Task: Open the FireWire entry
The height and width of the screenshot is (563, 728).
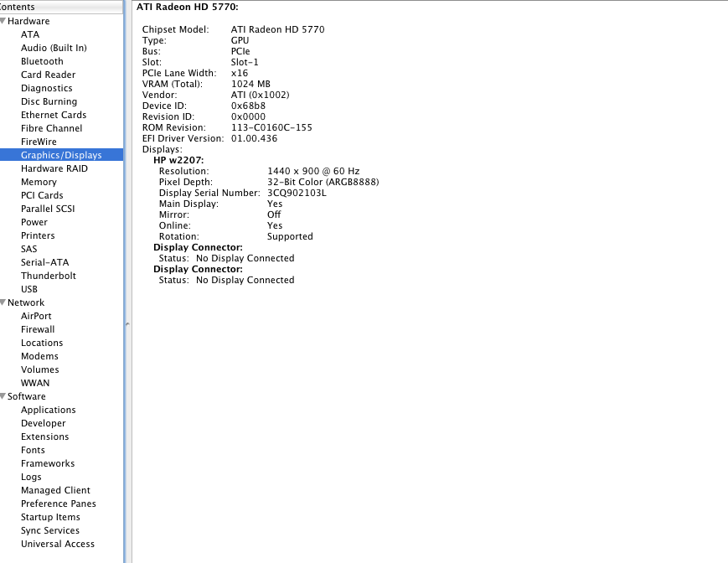Action: point(39,142)
